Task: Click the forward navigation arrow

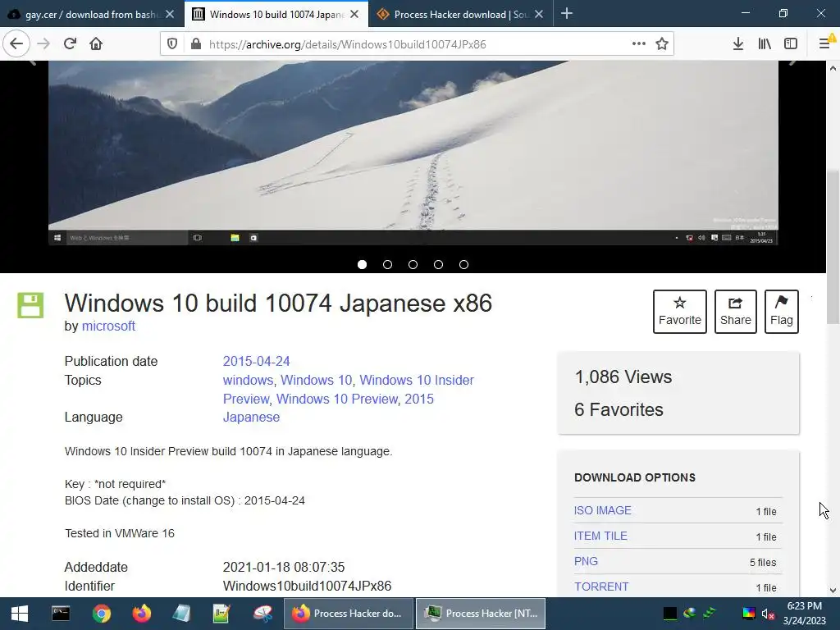Action: 43,43
